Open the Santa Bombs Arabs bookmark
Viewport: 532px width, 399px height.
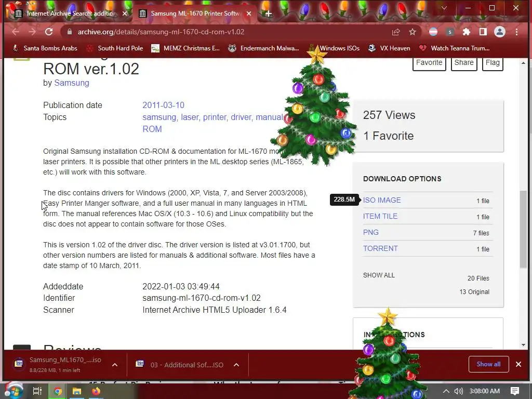click(x=45, y=48)
